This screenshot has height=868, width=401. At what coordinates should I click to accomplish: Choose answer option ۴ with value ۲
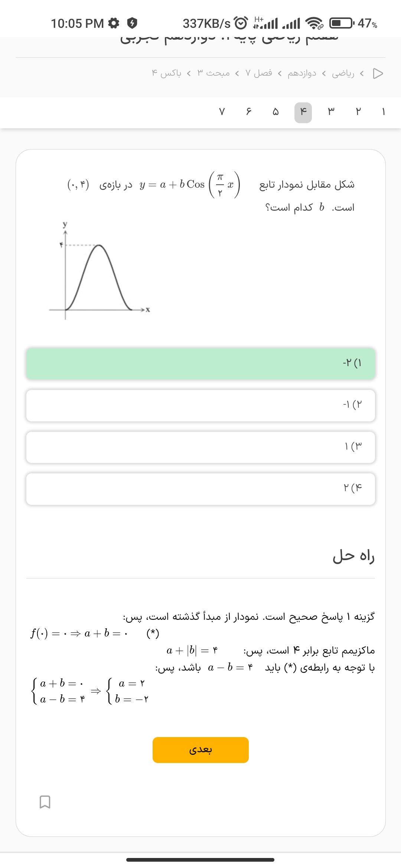(x=200, y=489)
